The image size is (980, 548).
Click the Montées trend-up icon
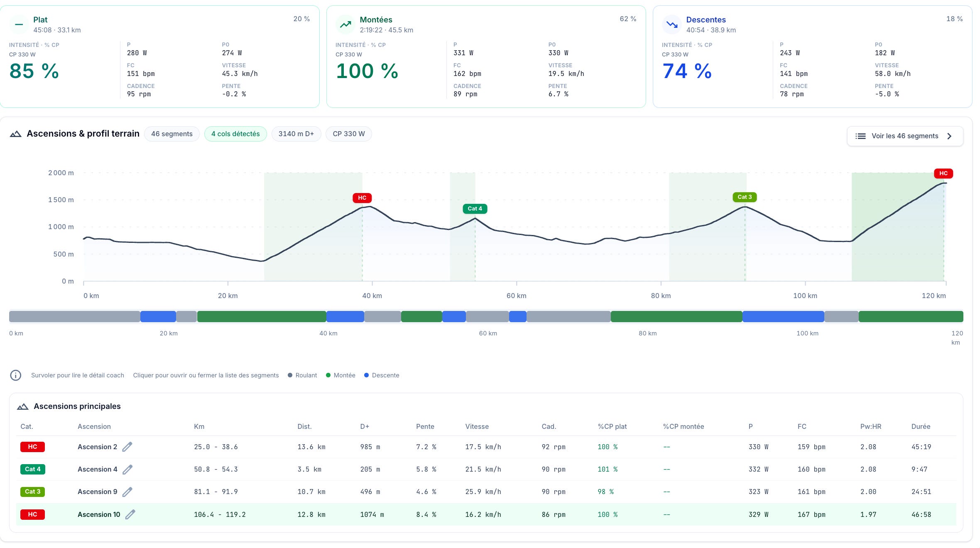(x=345, y=24)
